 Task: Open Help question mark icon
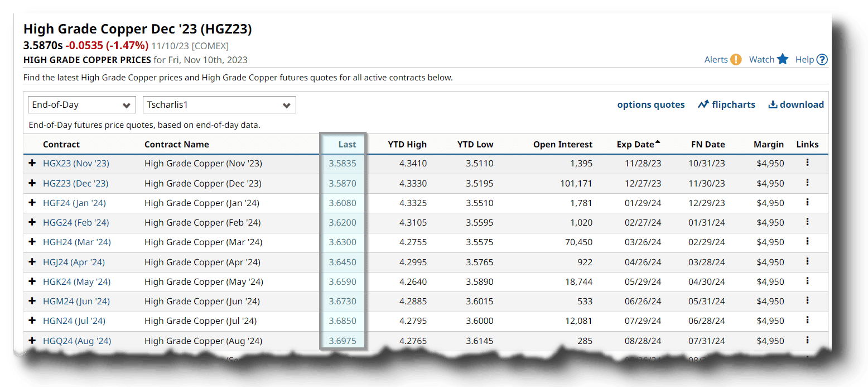[822, 60]
